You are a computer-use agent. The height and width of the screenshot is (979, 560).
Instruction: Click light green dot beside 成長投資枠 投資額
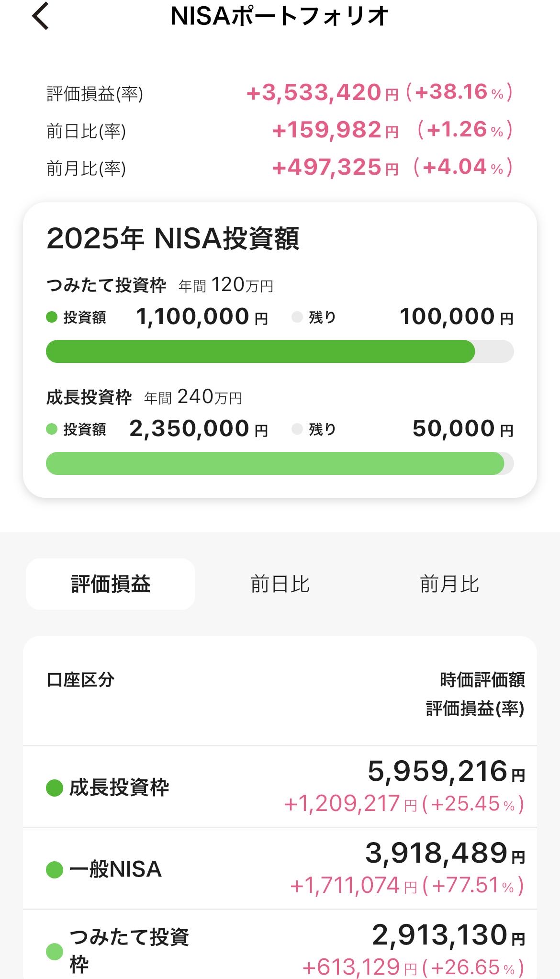tap(52, 429)
